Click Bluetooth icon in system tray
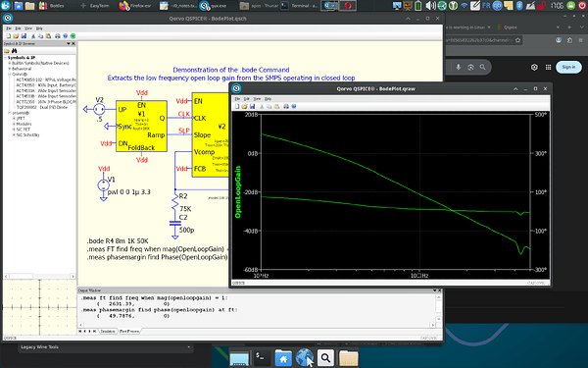The height and width of the screenshot is (368, 588). (519, 5)
